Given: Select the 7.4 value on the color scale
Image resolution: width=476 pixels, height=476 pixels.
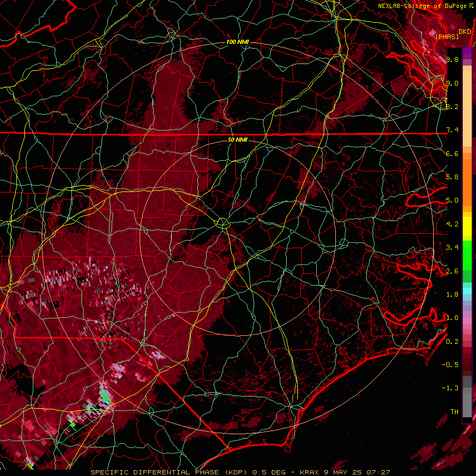Looking at the screenshot, I should [452, 130].
